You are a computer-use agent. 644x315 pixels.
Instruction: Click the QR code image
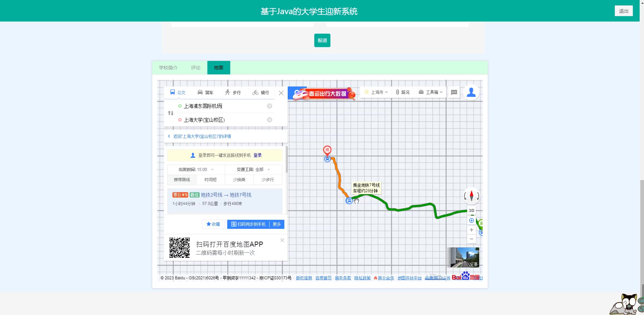point(179,248)
